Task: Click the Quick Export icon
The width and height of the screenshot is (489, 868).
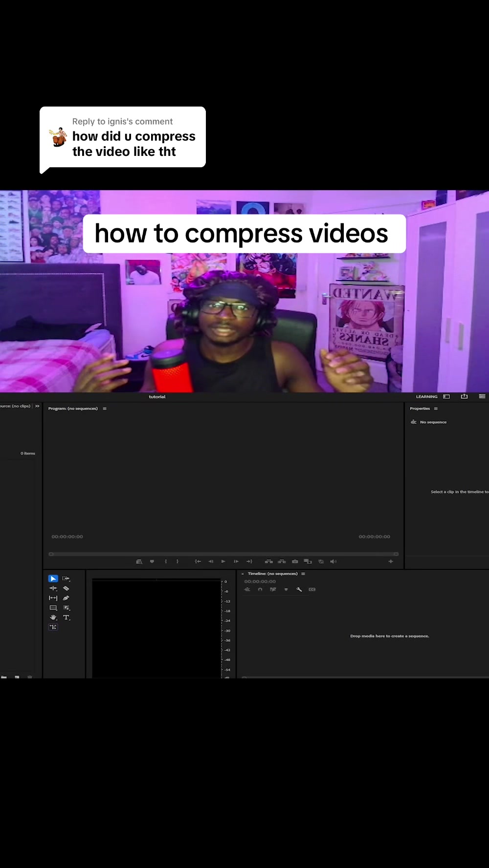Action: 464,396
